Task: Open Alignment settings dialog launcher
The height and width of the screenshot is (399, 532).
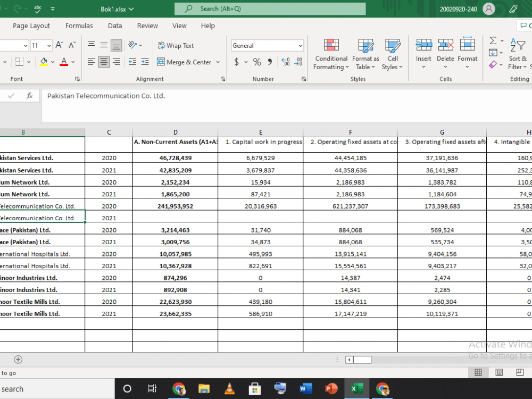Action: (222, 79)
